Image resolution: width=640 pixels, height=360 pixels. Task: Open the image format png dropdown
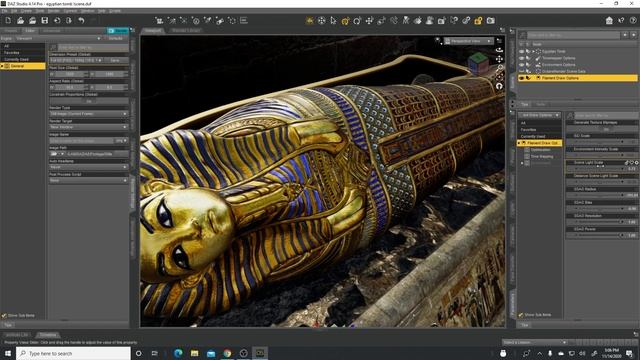click(x=122, y=141)
